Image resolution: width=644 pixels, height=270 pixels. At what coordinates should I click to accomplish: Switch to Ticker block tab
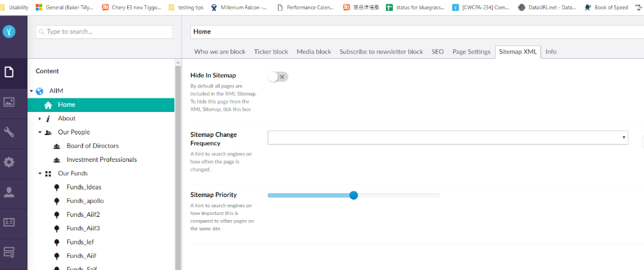click(x=271, y=52)
